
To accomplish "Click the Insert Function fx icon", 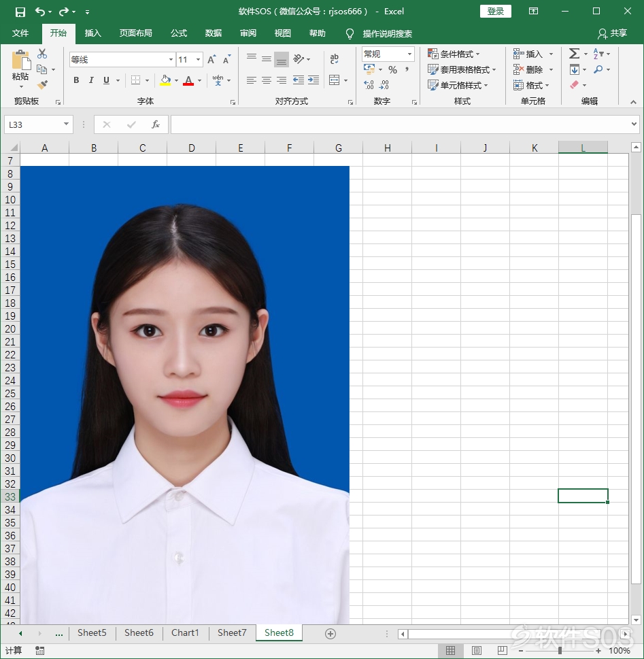I will pos(156,124).
